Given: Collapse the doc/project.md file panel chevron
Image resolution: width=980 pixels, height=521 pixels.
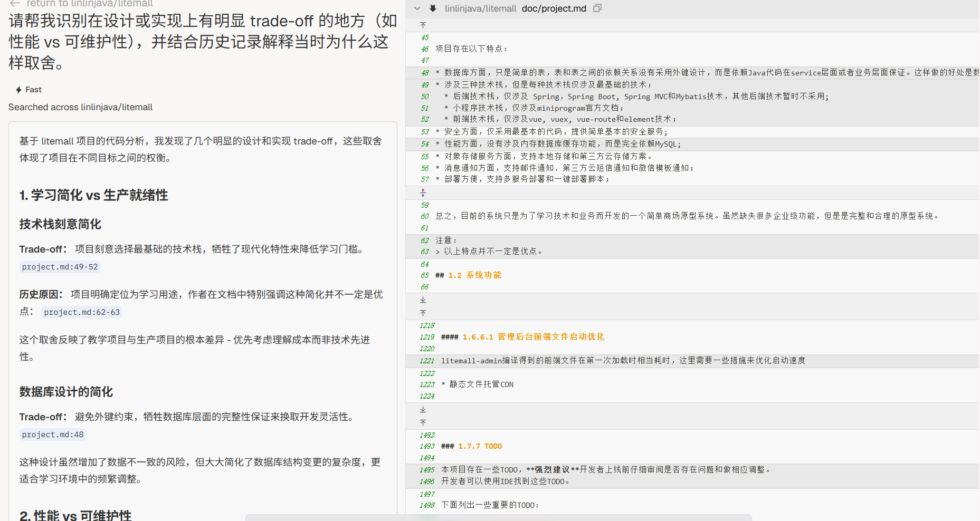Looking at the screenshot, I should click(x=417, y=8).
